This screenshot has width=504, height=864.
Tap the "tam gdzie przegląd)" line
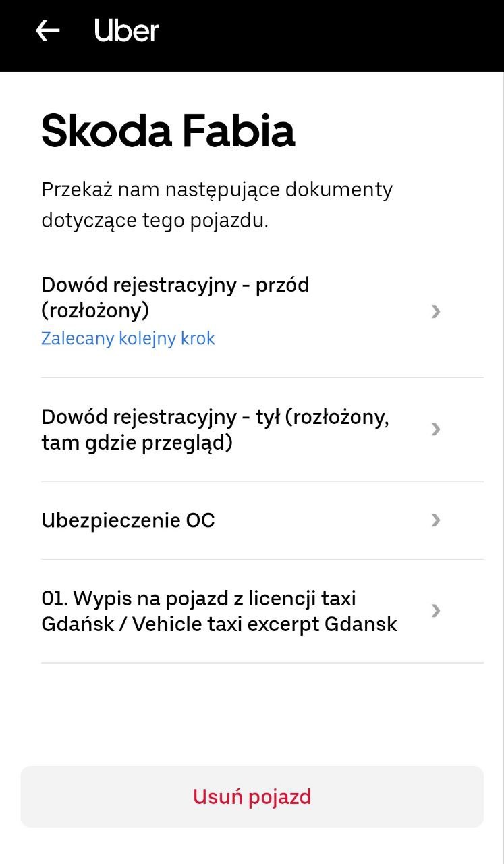(x=137, y=443)
